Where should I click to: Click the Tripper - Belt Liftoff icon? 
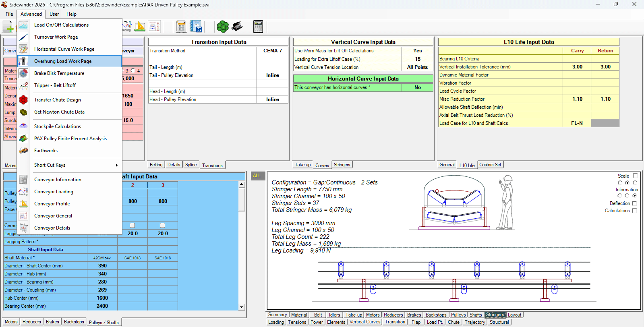(23, 85)
